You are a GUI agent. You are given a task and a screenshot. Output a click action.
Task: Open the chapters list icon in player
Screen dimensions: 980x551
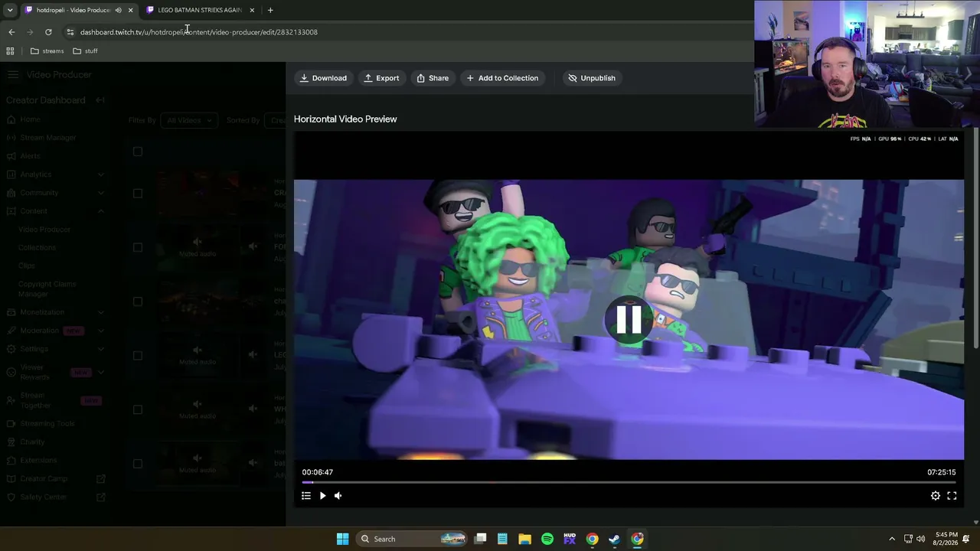[306, 496]
